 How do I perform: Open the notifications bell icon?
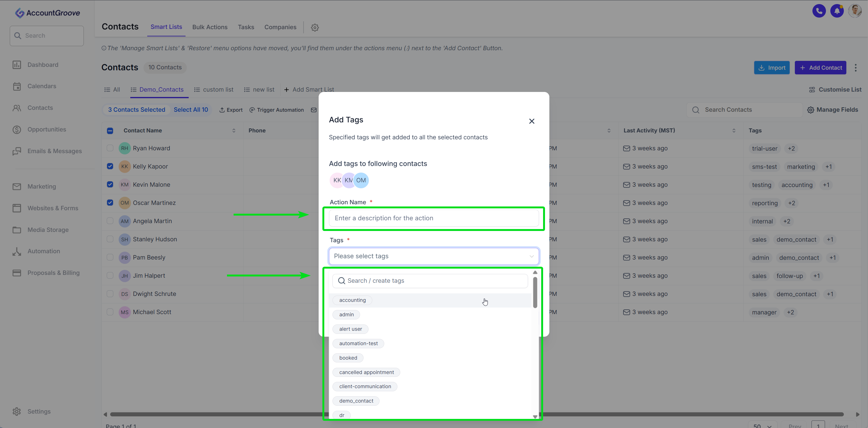[837, 11]
